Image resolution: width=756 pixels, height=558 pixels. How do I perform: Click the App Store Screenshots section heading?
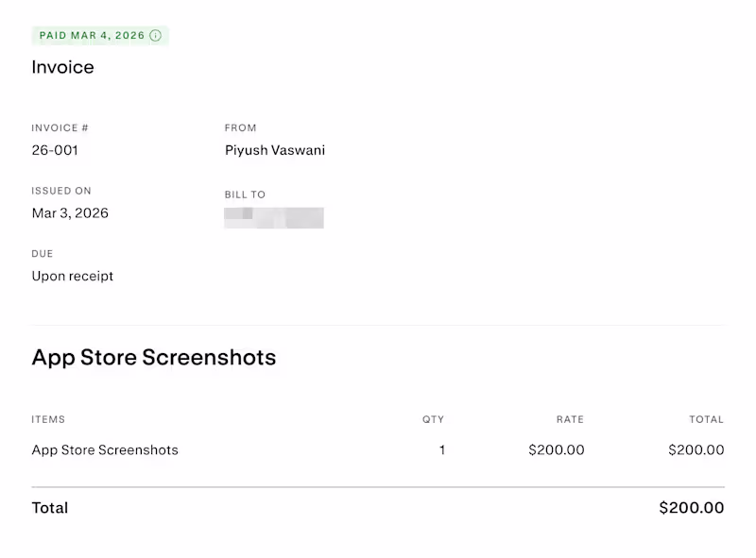154,358
